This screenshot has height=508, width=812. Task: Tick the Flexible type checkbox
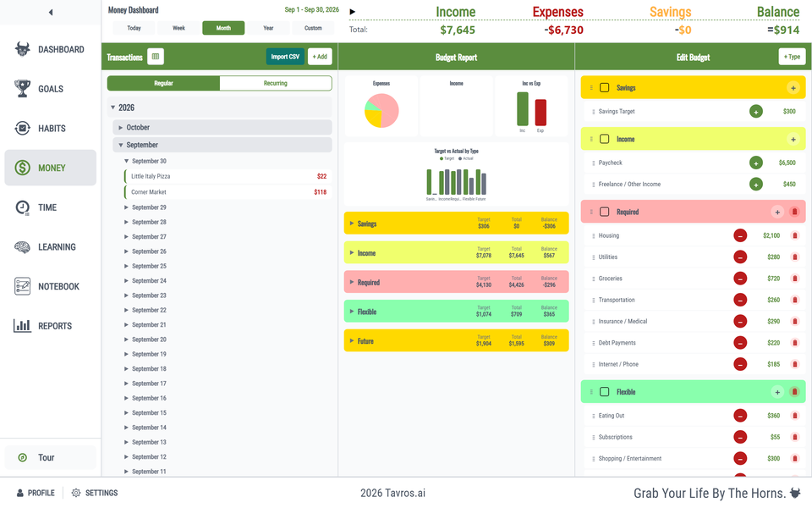click(604, 392)
